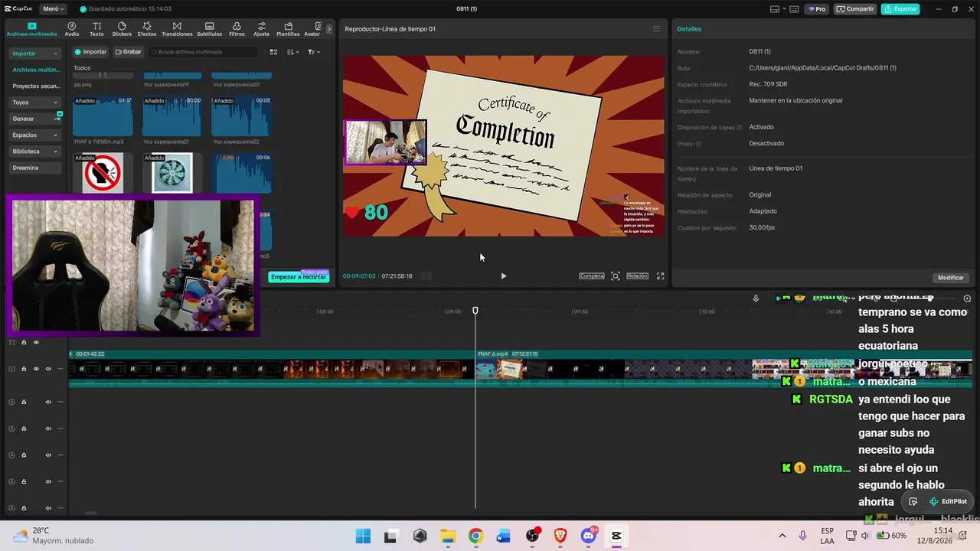Open the EditPilot assistant
The height and width of the screenshot is (551, 980).
[948, 501]
